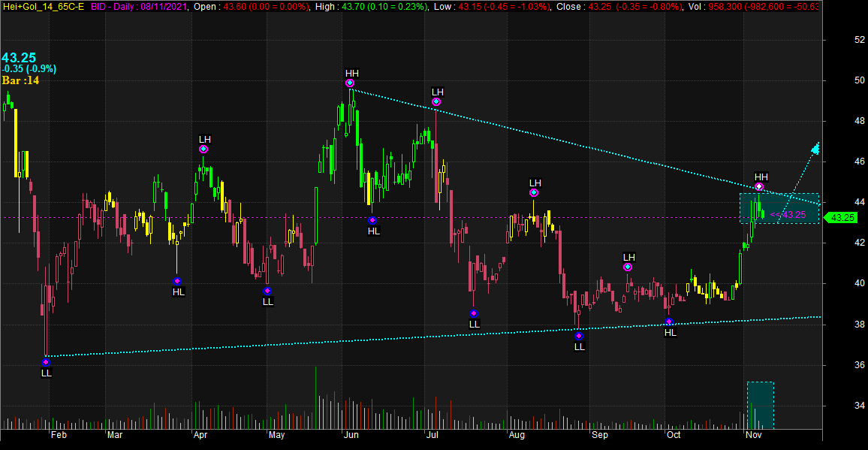
Task: Click the yellow Bar :14 label
Action: coord(20,80)
